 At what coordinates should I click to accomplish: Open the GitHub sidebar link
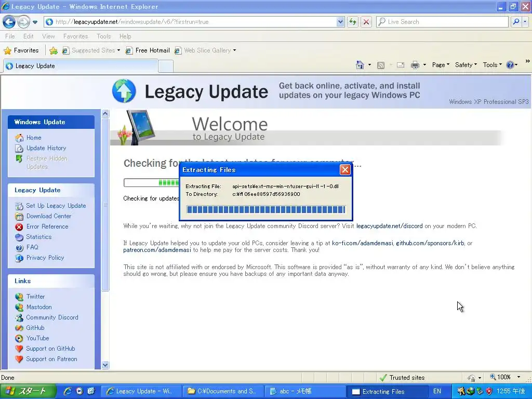[35, 328]
